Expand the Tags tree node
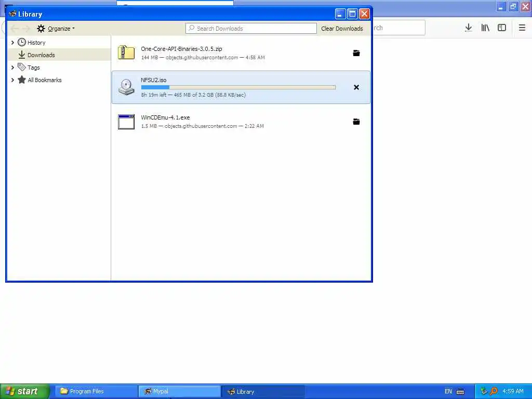532x399 pixels. pyautogui.click(x=12, y=68)
